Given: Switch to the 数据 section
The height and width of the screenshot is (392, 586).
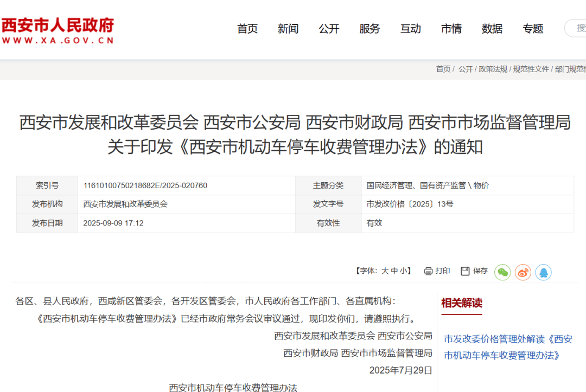Looking at the screenshot, I should 492,29.
